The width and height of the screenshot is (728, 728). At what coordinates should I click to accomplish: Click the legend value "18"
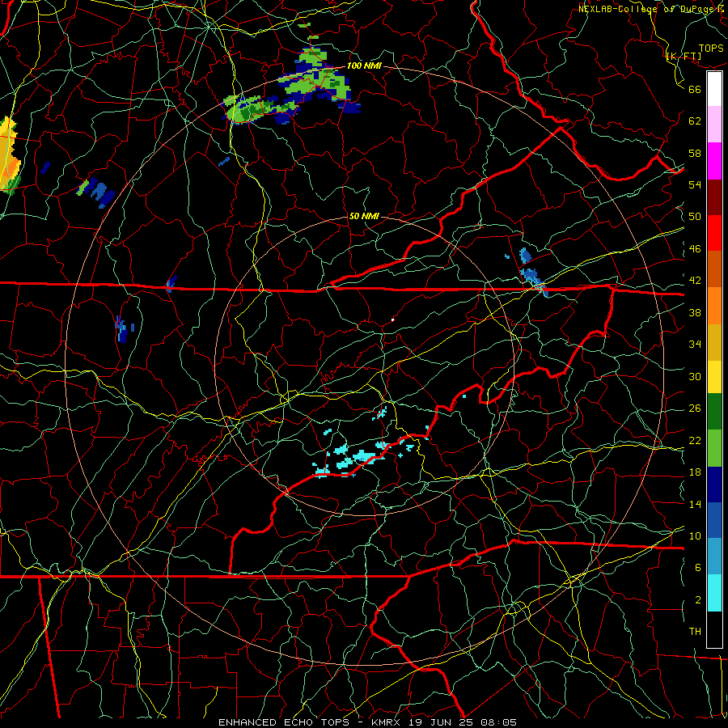[x=695, y=472]
